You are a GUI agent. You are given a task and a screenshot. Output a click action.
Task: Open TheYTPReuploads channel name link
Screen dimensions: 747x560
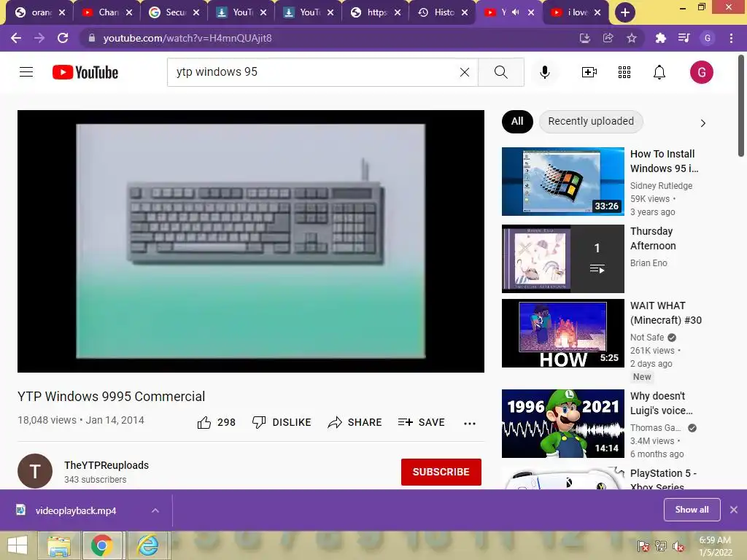(107, 465)
